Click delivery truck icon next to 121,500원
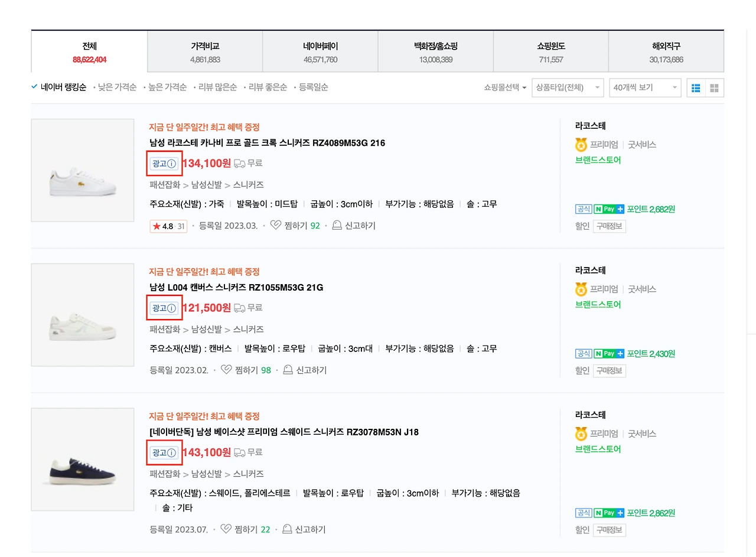This screenshot has height=557, width=756. pyautogui.click(x=239, y=308)
